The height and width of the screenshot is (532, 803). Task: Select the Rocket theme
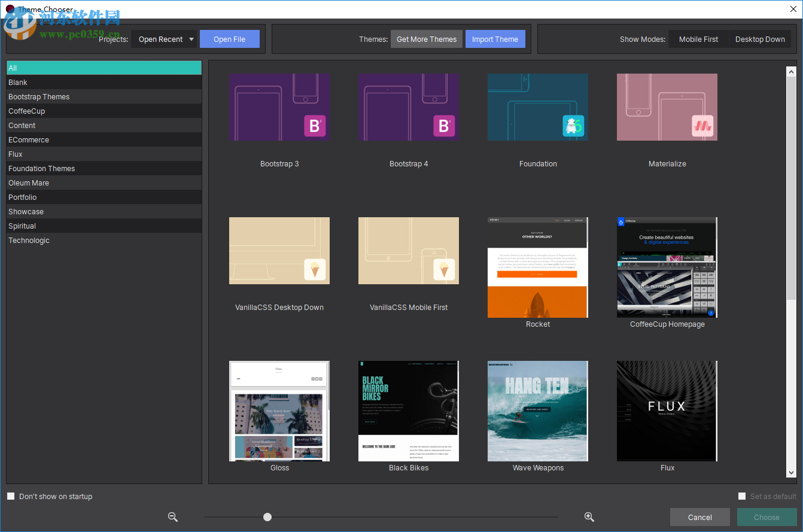(x=537, y=267)
